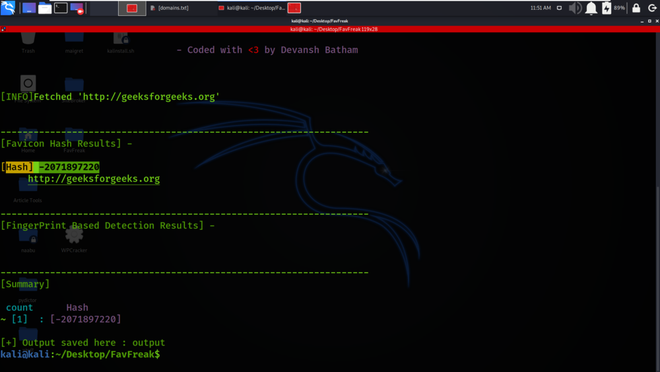Switch to the domains.txt taskbar window
Image resolution: width=660 pixels, height=372 pixels.
pyautogui.click(x=170, y=8)
